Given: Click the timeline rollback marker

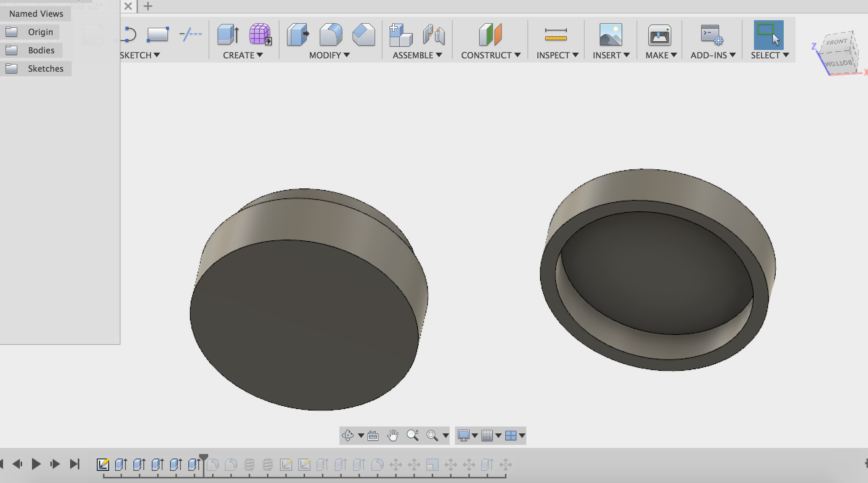Looking at the screenshot, I should click(204, 458).
